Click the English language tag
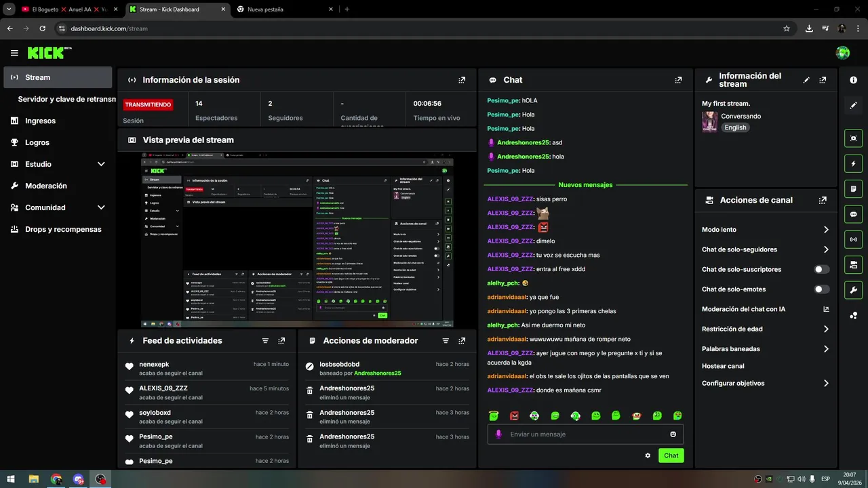The image size is (868, 488). click(735, 127)
